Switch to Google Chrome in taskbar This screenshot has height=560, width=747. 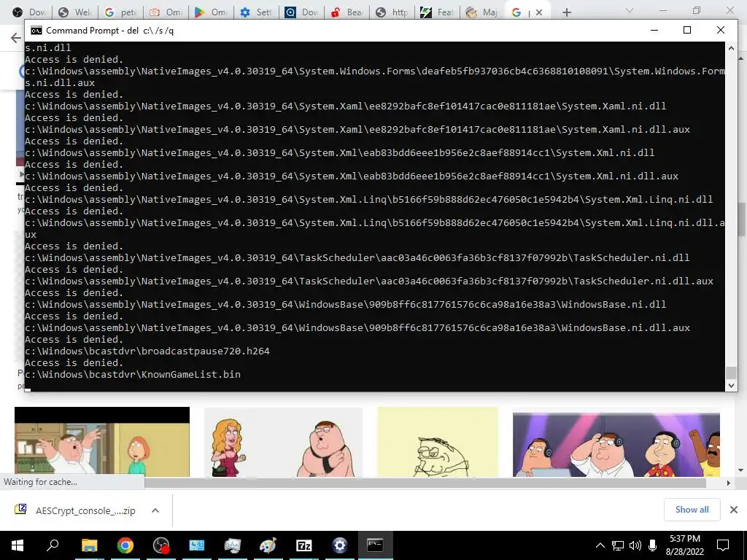tap(125, 545)
